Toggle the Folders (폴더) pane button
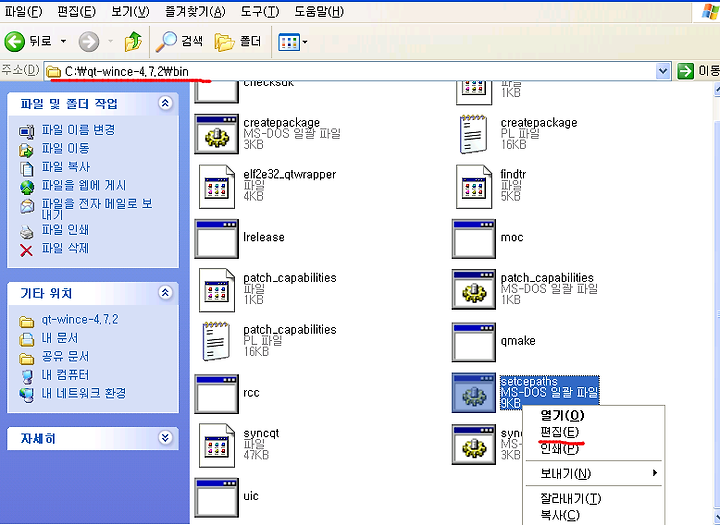Viewport: 720px width, 525px height. pos(238,41)
